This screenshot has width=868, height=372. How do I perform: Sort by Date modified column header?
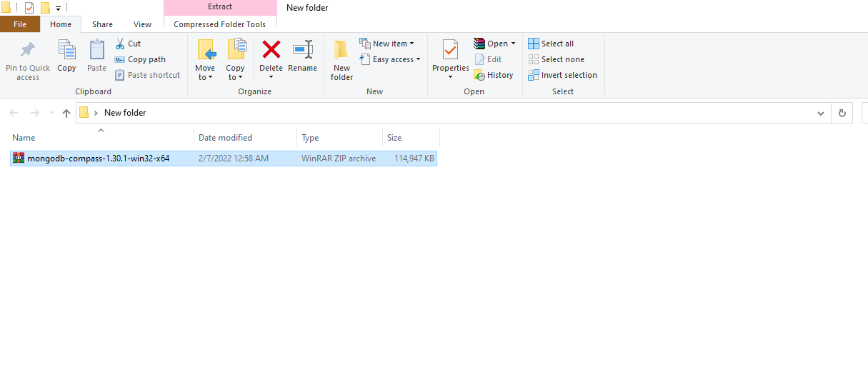pos(246,138)
